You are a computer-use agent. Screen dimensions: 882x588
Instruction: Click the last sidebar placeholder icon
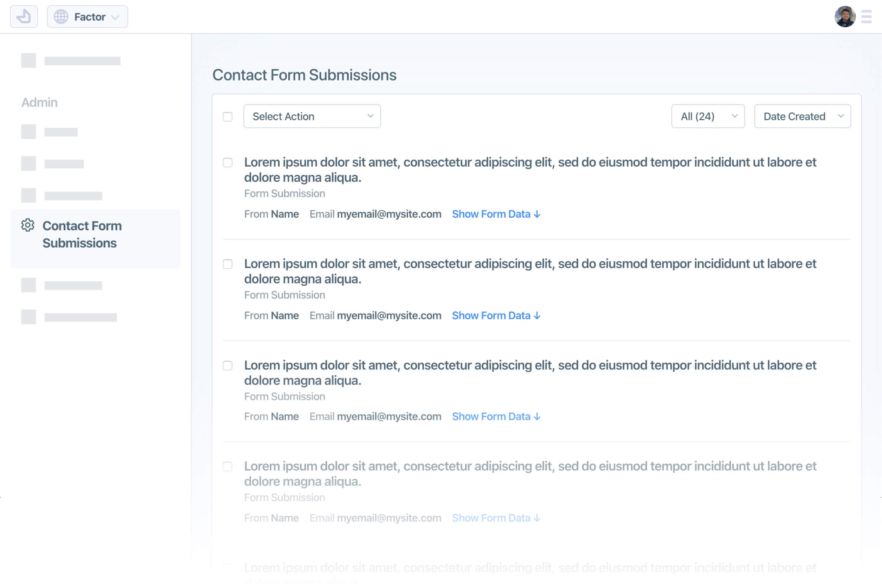pos(29,317)
